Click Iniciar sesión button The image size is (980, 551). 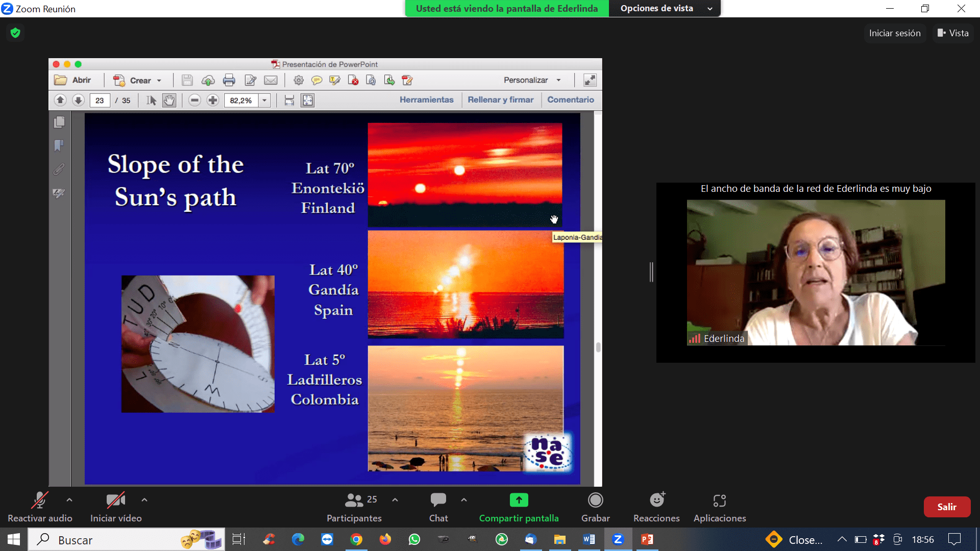coord(895,33)
